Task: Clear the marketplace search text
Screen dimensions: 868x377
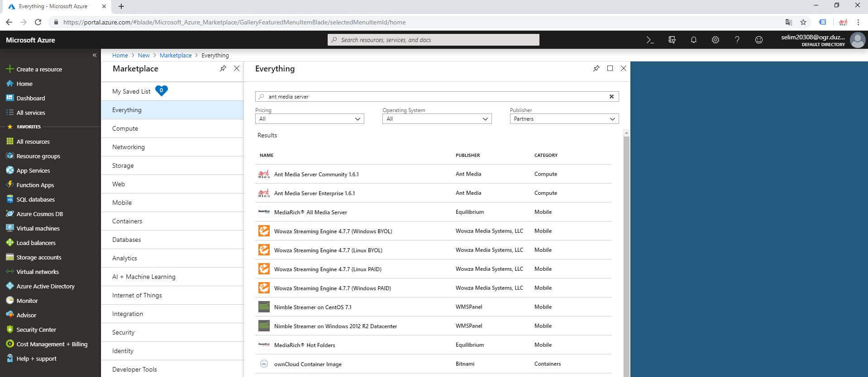Action: pos(611,96)
